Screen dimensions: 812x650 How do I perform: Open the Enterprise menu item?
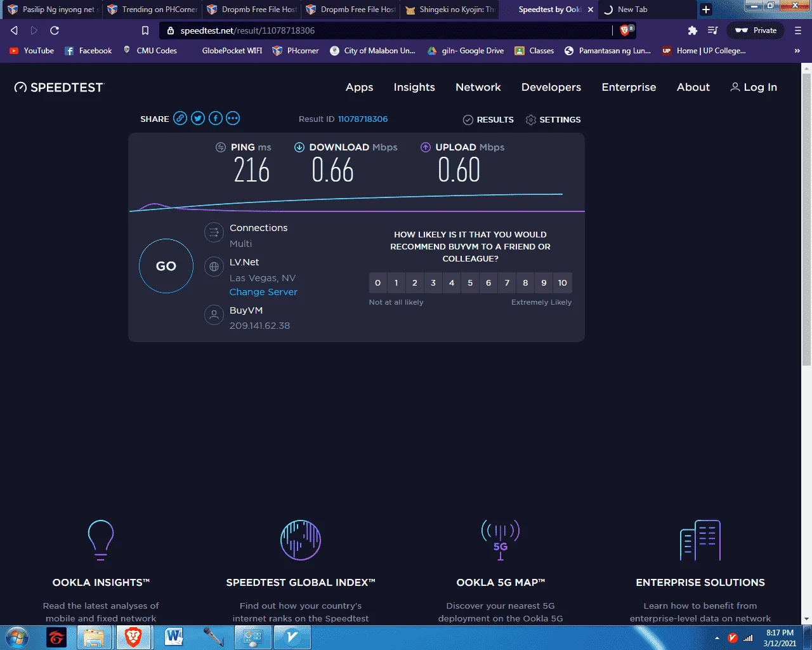click(629, 88)
